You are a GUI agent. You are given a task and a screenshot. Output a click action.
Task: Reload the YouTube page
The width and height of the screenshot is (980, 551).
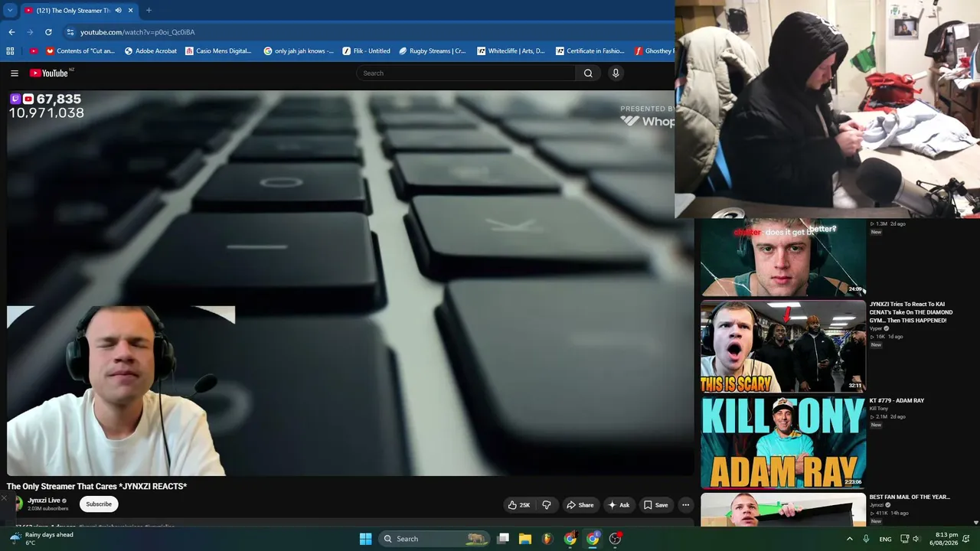[48, 32]
